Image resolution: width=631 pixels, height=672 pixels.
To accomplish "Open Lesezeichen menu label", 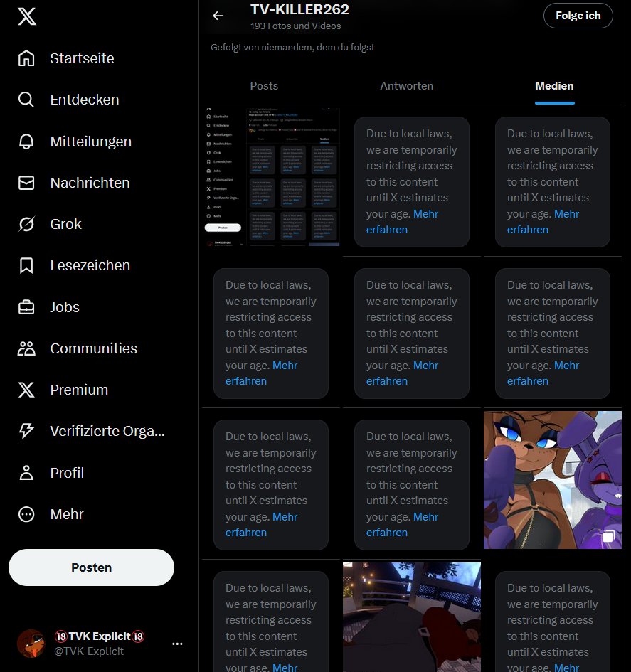I will point(90,265).
